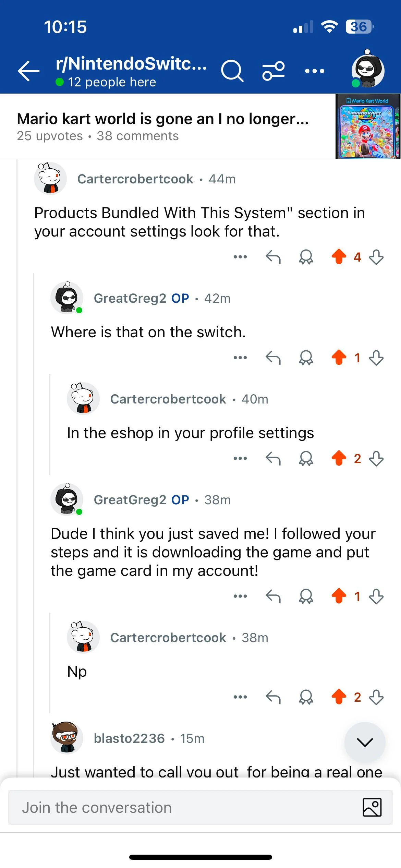401x868 pixels.
Task: Reply to the 'Np' comment
Action: pos(273,698)
